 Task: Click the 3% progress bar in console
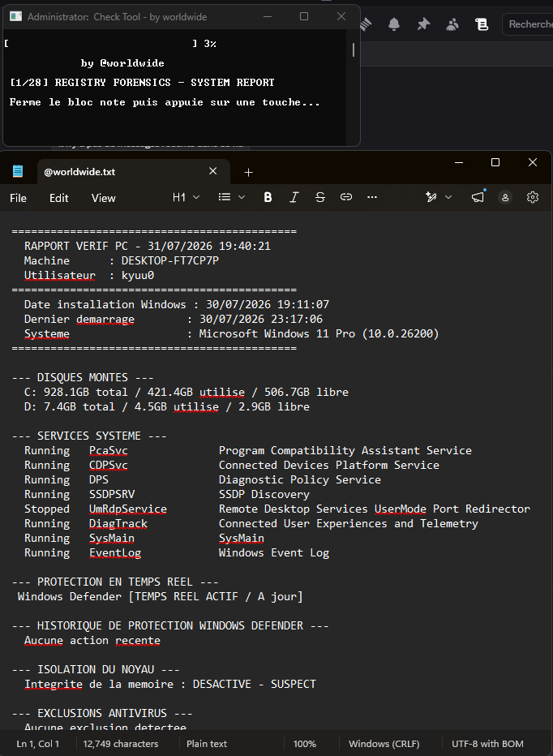(x=110, y=44)
